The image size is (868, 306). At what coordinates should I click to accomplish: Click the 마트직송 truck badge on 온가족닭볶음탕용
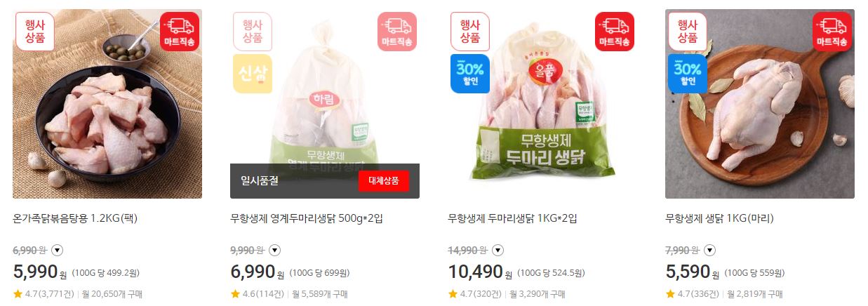coord(179,32)
